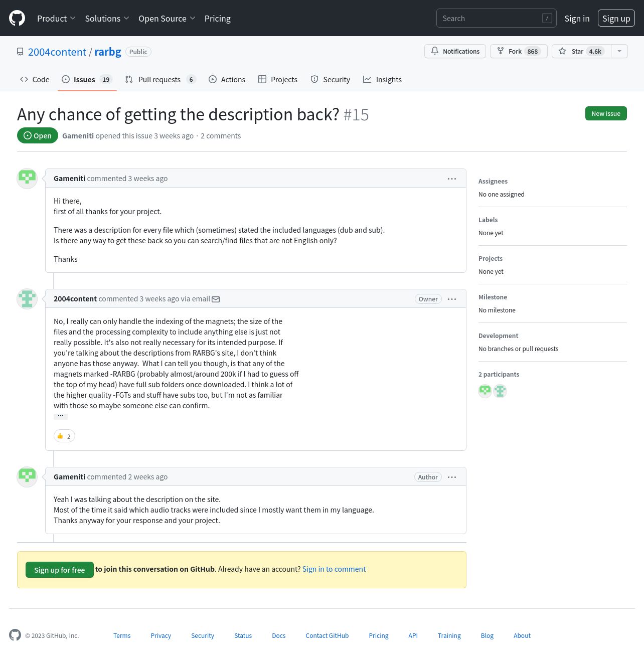
Task: Expand the Open Source menu
Action: pyautogui.click(x=167, y=19)
